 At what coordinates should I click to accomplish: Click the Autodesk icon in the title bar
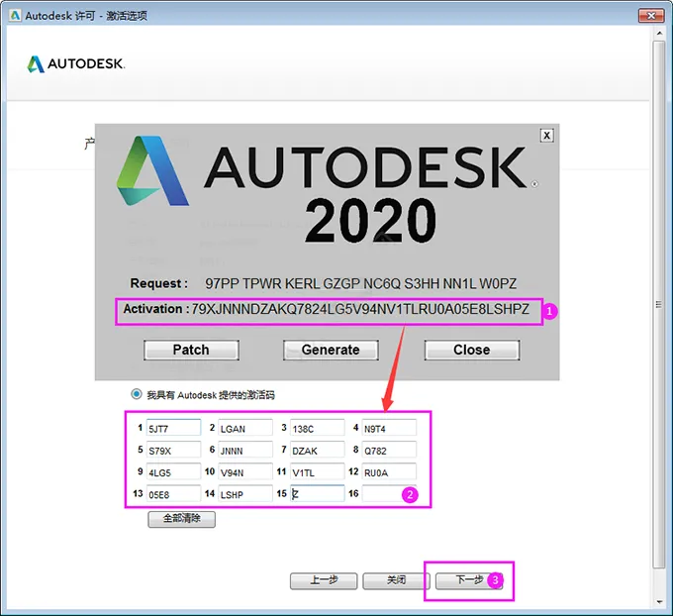[x=11, y=15]
